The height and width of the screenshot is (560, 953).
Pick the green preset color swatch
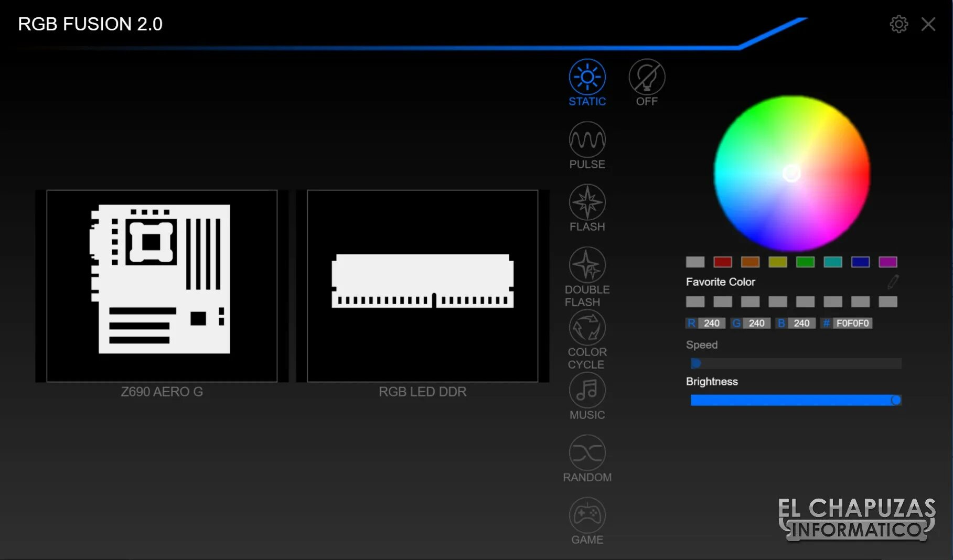pos(805,262)
